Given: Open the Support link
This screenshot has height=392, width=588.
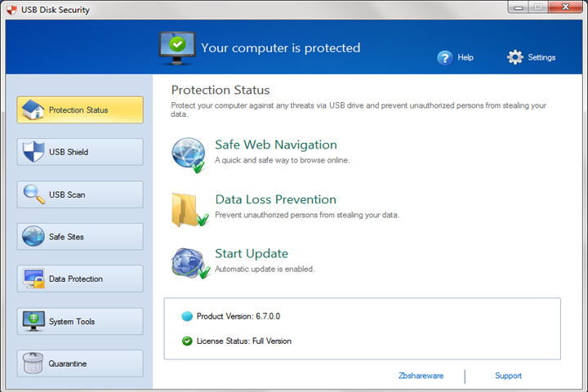Looking at the screenshot, I should click(x=508, y=376).
